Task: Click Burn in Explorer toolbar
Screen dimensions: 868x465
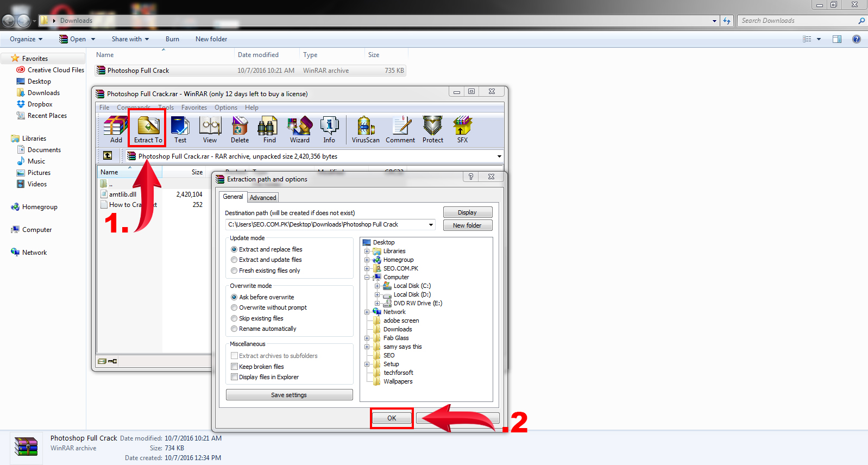Action: [x=172, y=39]
